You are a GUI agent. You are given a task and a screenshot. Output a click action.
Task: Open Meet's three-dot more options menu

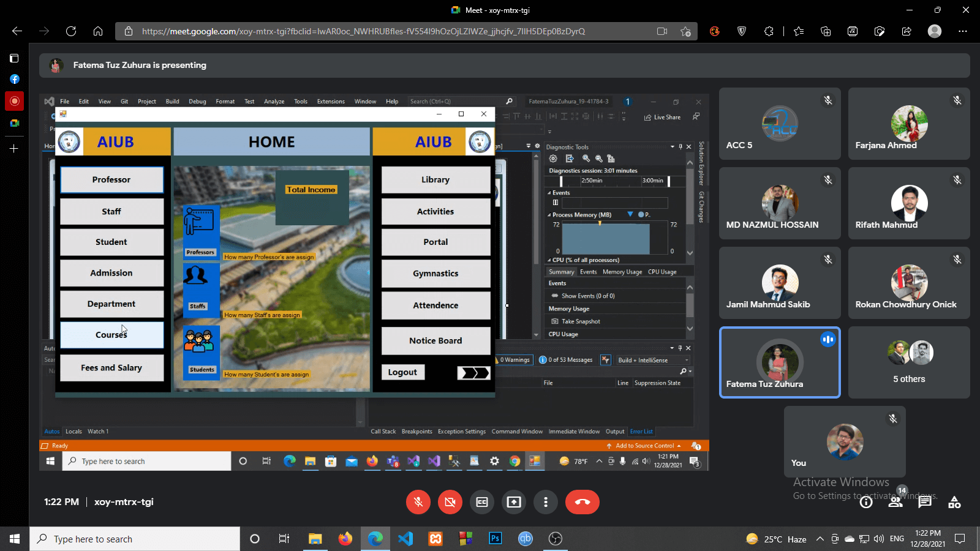[x=546, y=502]
